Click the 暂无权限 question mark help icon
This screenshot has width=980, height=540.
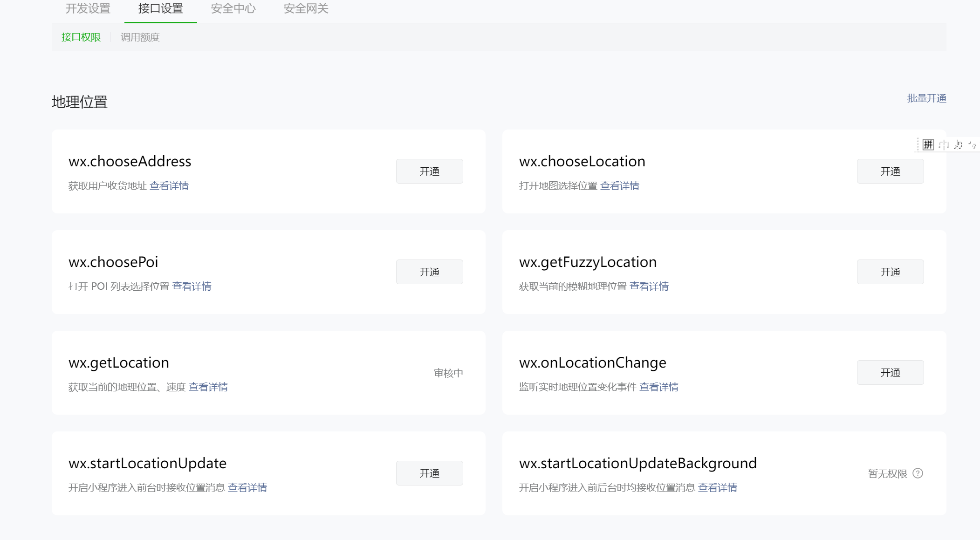coord(918,473)
